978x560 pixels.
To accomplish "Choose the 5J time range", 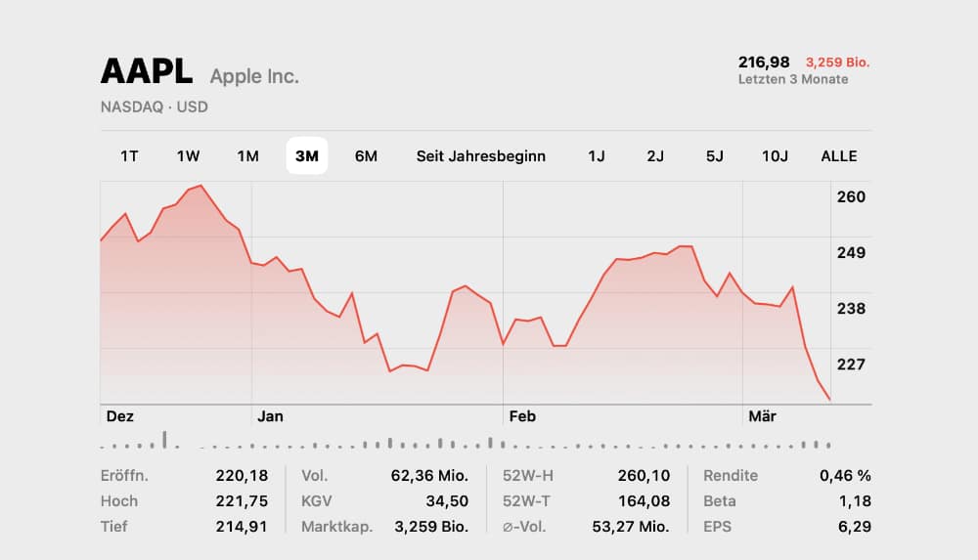I will coord(715,156).
